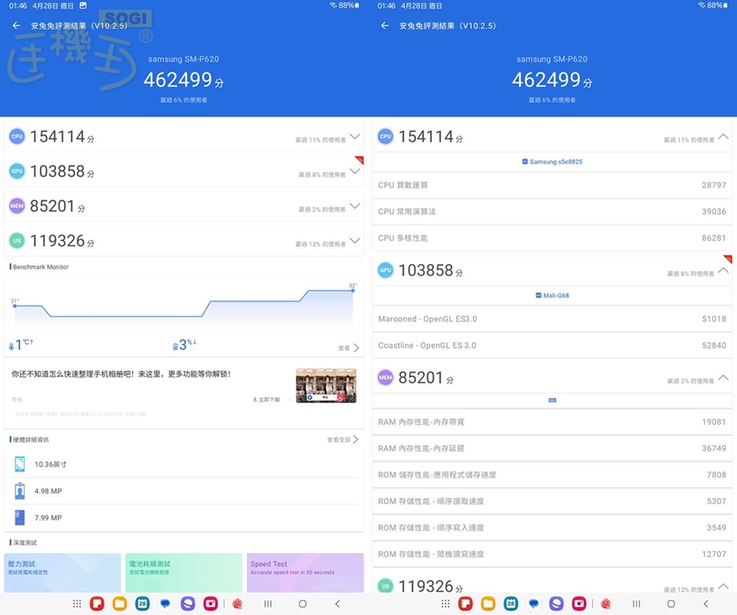Expand the GPU 103858 score on left screen

pos(355,171)
